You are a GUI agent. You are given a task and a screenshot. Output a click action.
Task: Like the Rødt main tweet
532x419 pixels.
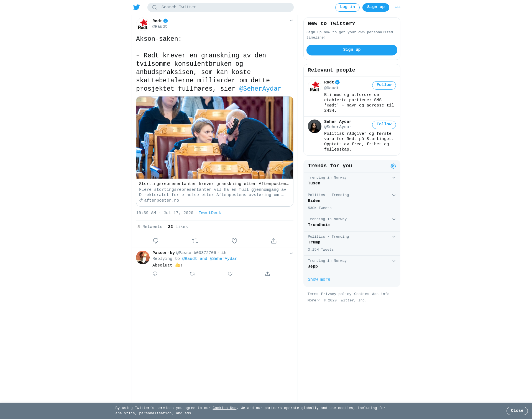[x=234, y=241]
